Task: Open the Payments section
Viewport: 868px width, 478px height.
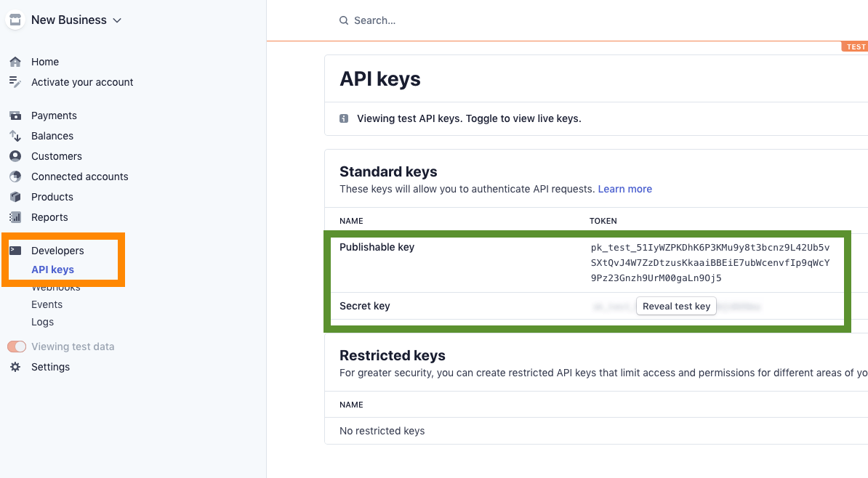Action: coord(55,116)
